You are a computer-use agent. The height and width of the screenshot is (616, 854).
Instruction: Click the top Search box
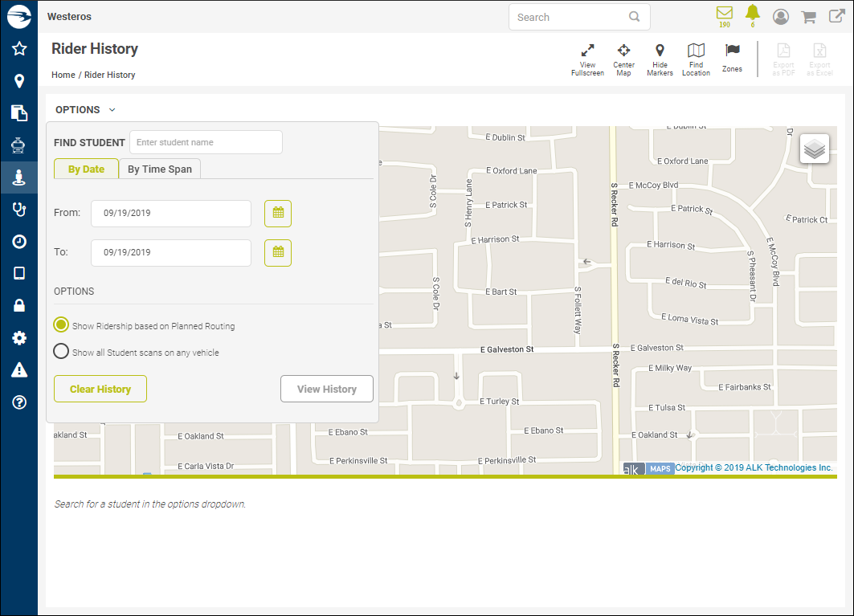[x=579, y=17]
